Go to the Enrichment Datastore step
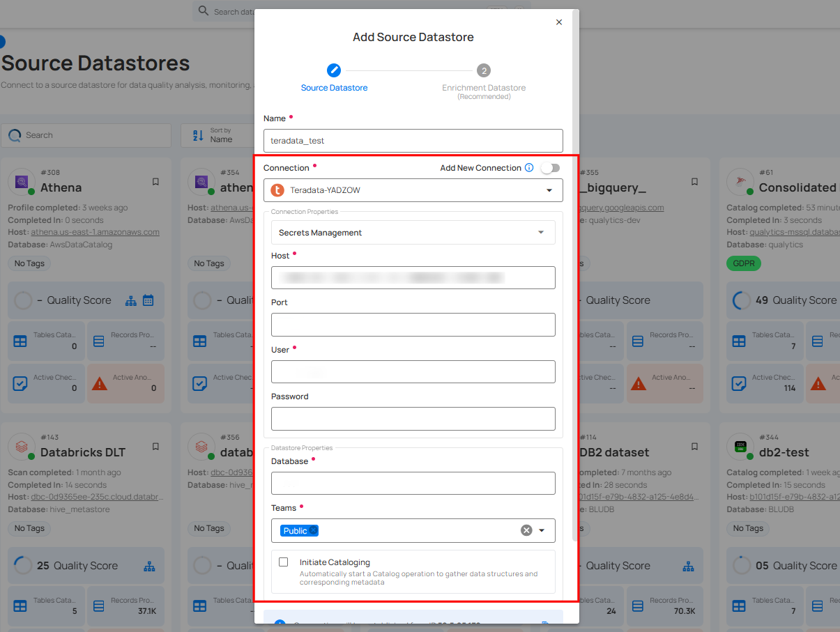840x632 pixels. tap(483, 70)
